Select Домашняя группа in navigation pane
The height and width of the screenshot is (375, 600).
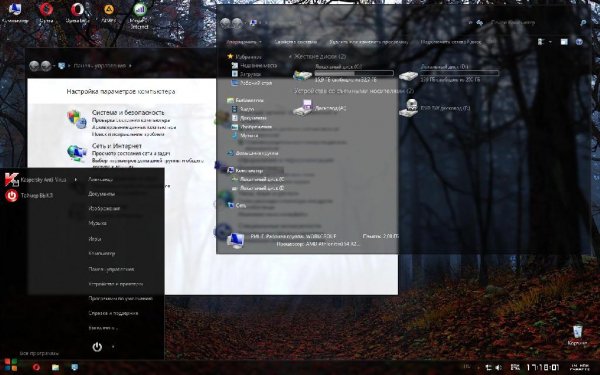pos(253,153)
